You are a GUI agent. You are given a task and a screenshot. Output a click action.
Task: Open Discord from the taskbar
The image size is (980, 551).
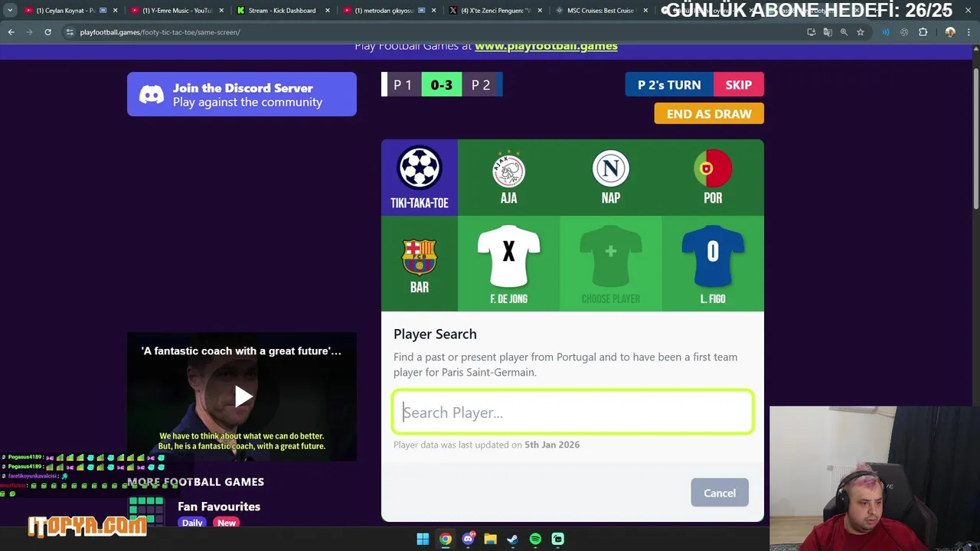point(468,539)
